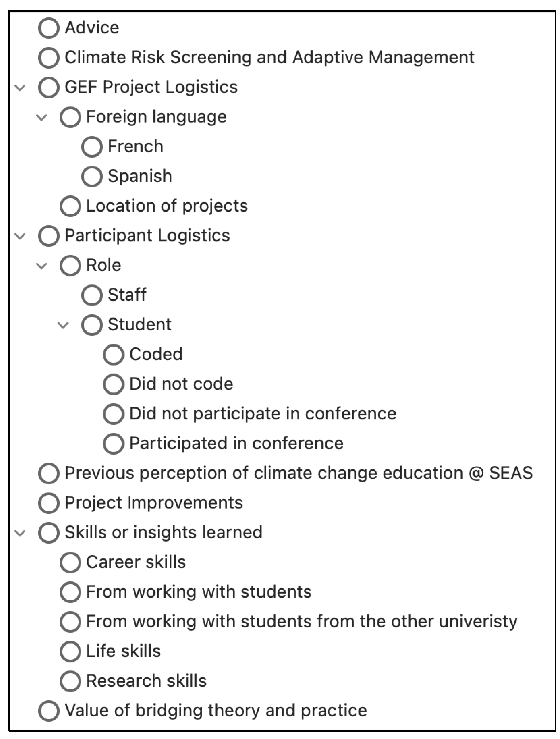
Task: Select the circle next to Research skills
Action: click(x=70, y=681)
